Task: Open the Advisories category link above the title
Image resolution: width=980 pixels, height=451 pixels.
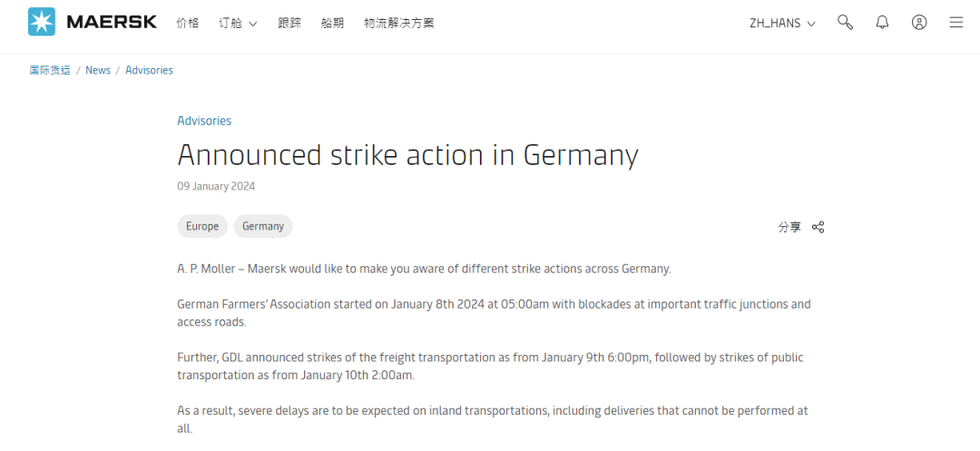Action: (204, 121)
